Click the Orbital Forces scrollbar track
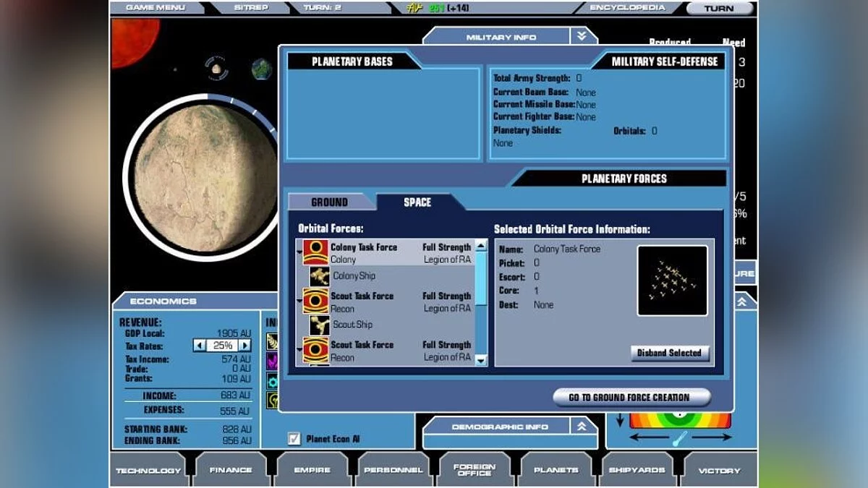Image resolution: width=868 pixels, height=488 pixels. (x=482, y=304)
